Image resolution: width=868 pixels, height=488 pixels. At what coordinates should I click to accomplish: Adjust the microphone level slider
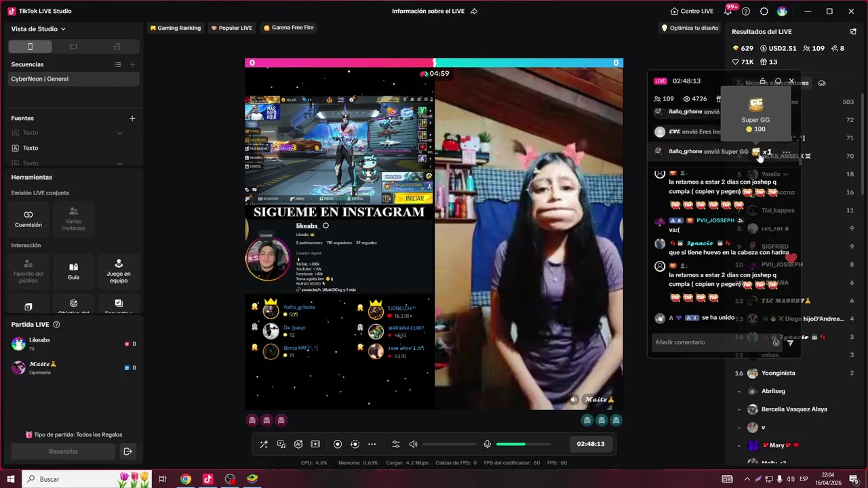pos(523,444)
